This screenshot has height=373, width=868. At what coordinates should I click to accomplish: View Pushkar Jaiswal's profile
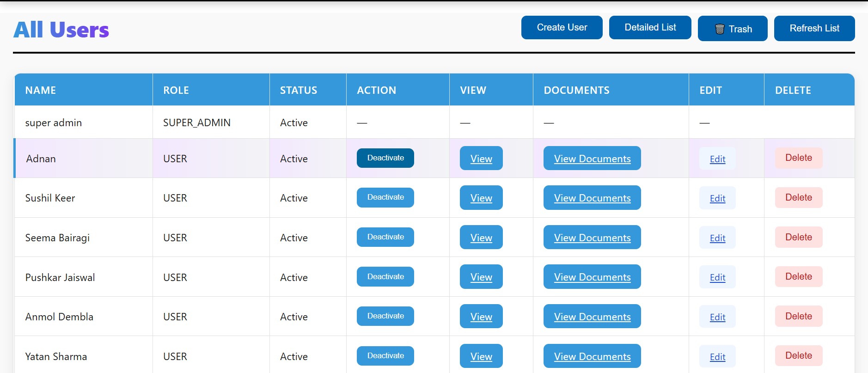481,277
